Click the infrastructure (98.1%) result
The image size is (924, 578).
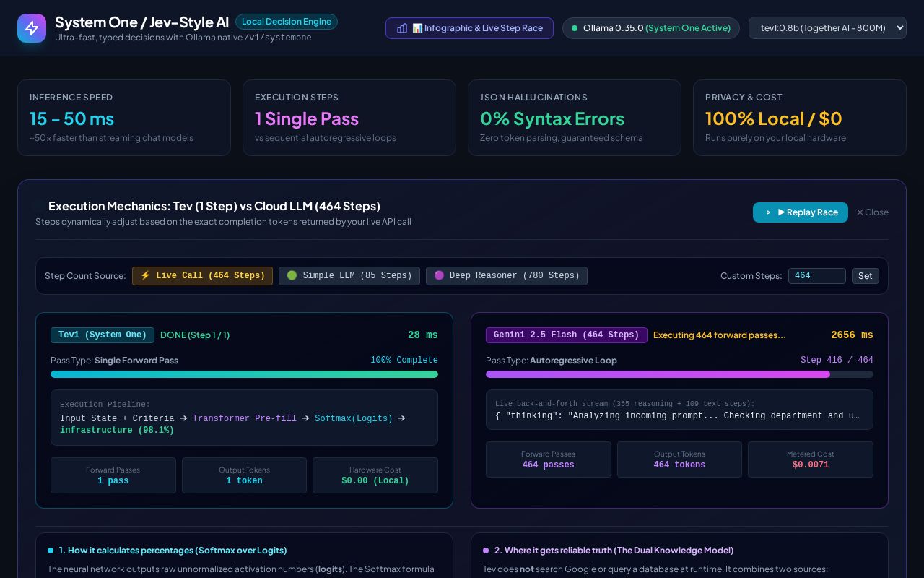[117, 431]
